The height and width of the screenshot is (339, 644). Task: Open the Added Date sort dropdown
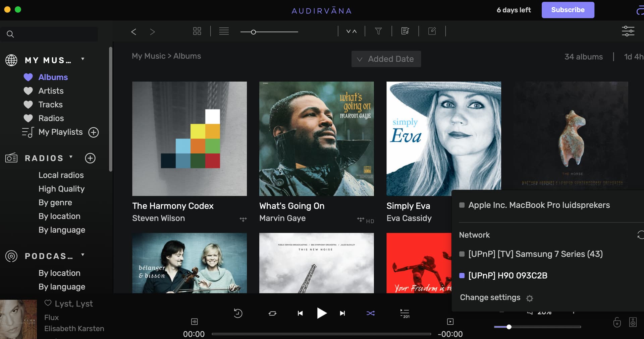coord(386,59)
